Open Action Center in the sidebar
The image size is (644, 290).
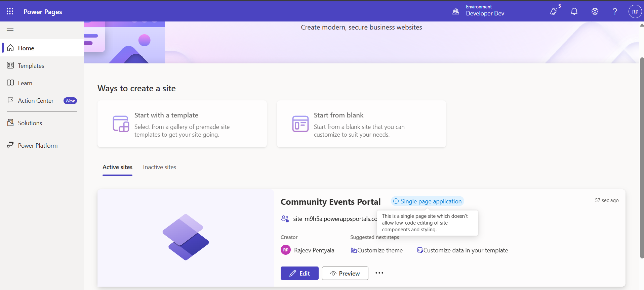point(36,101)
